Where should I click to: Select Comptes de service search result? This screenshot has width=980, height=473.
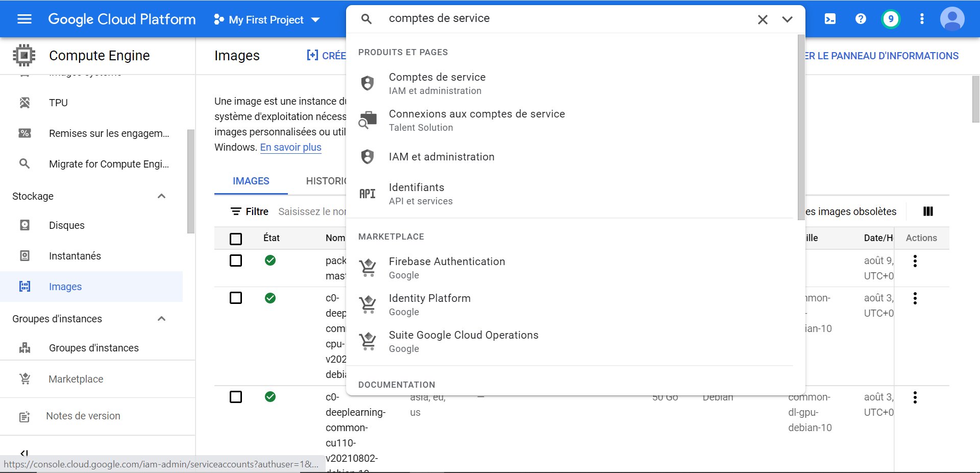pyautogui.click(x=572, y=83)
